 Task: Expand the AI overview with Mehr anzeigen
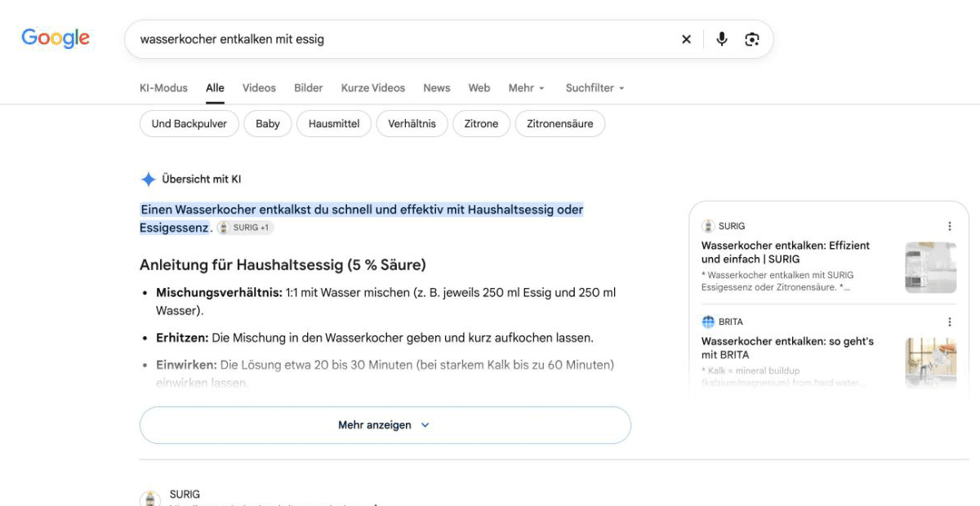coord(385,425)
